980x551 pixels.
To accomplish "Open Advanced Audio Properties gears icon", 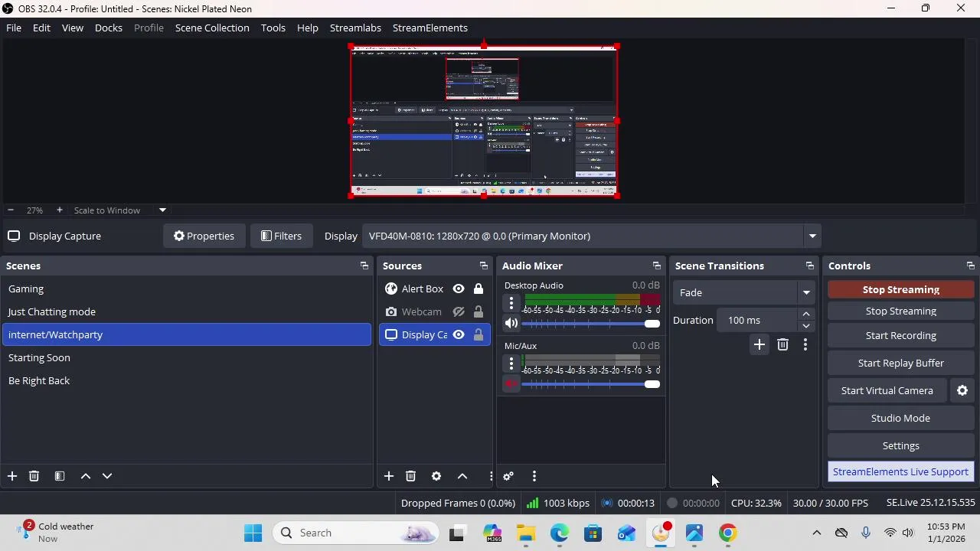I will click(x=508, y=476).
